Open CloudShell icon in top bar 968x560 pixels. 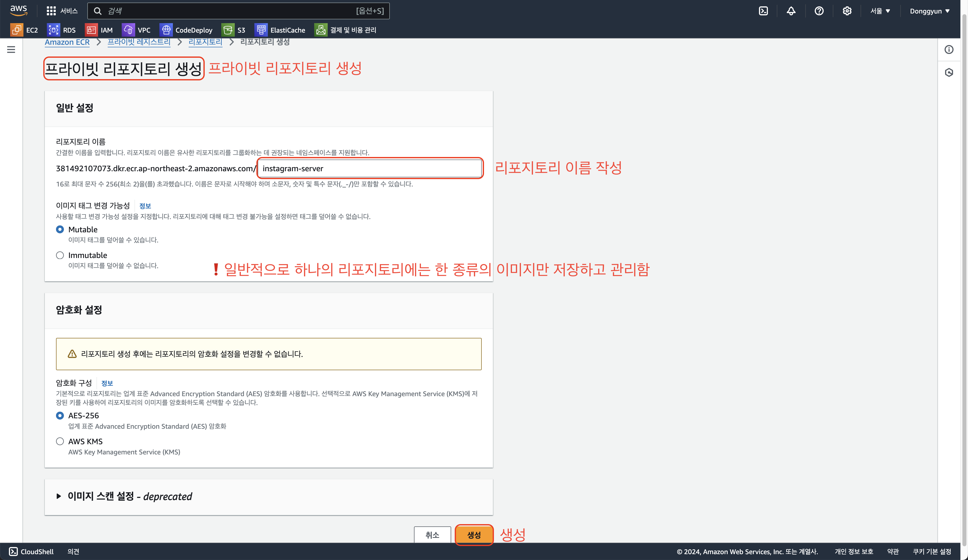point(763,11)
